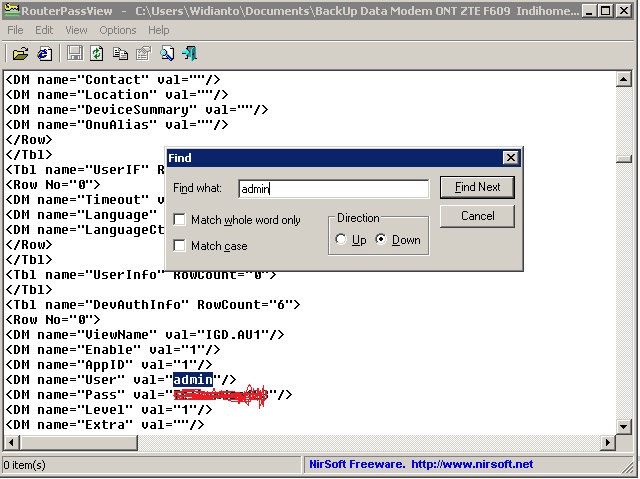Click the Find what text field
Screen dimensions: 640x479
(333, 189)
